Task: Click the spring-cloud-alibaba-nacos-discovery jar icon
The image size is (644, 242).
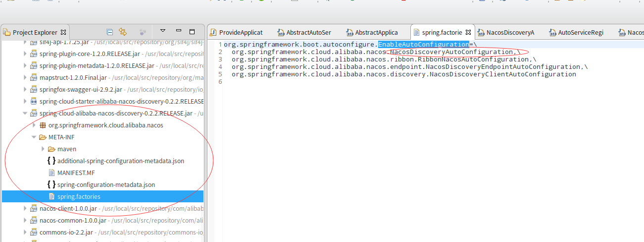Action: (x=34, y=113)
